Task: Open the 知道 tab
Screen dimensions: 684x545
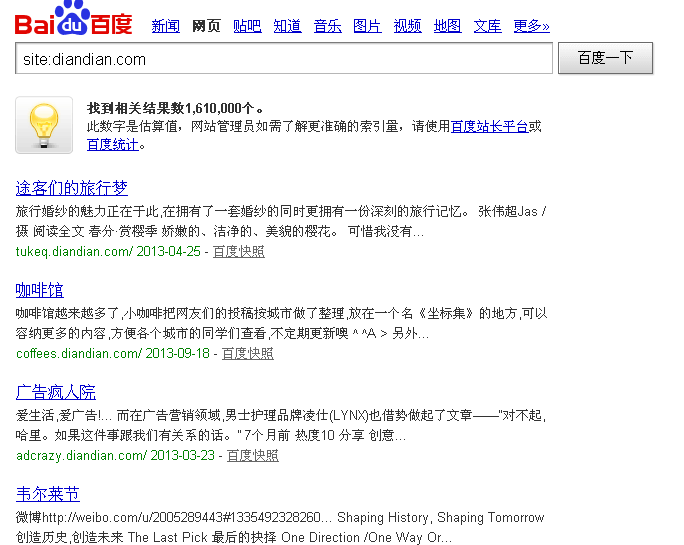Action: (287, 26)
